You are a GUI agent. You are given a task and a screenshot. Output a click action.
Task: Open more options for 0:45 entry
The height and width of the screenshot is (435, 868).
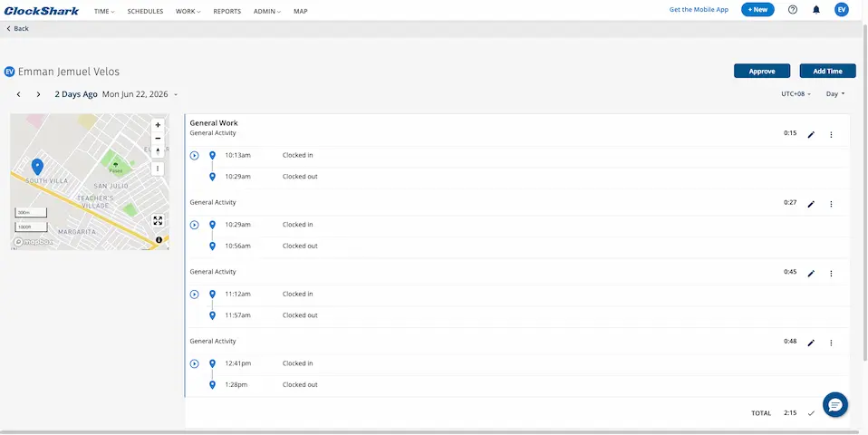click(831, 274)
